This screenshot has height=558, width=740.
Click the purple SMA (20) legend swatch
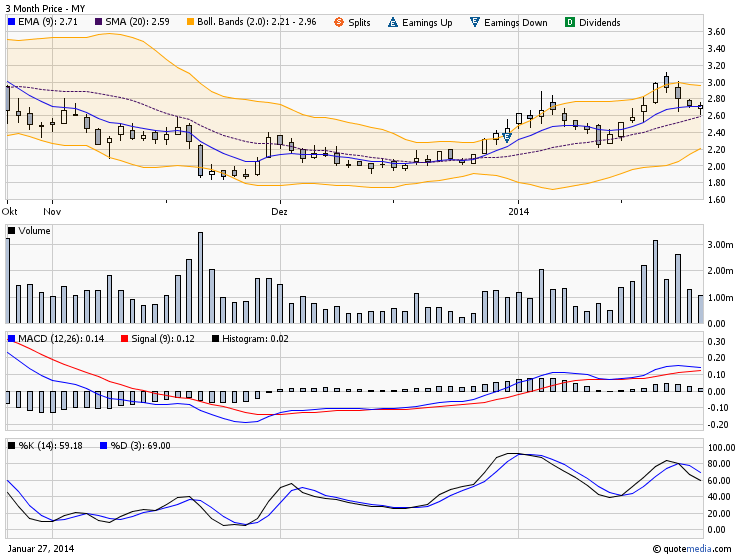click(x=98, y=22)
